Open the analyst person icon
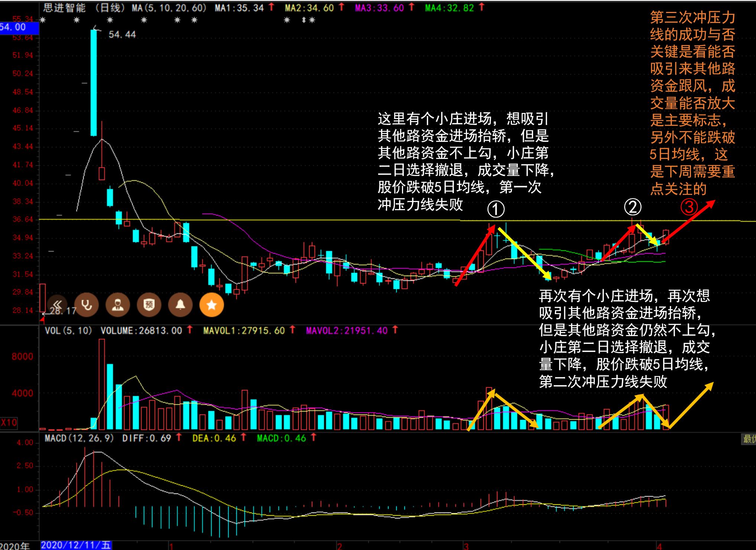756x550 pixels. (x=118, y=305)
